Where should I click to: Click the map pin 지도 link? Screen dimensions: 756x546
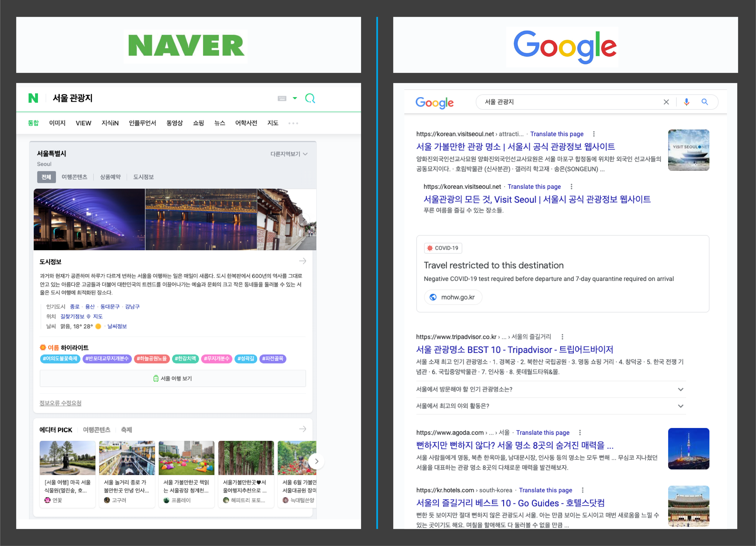pyautogui.click(x=95, y=316)
